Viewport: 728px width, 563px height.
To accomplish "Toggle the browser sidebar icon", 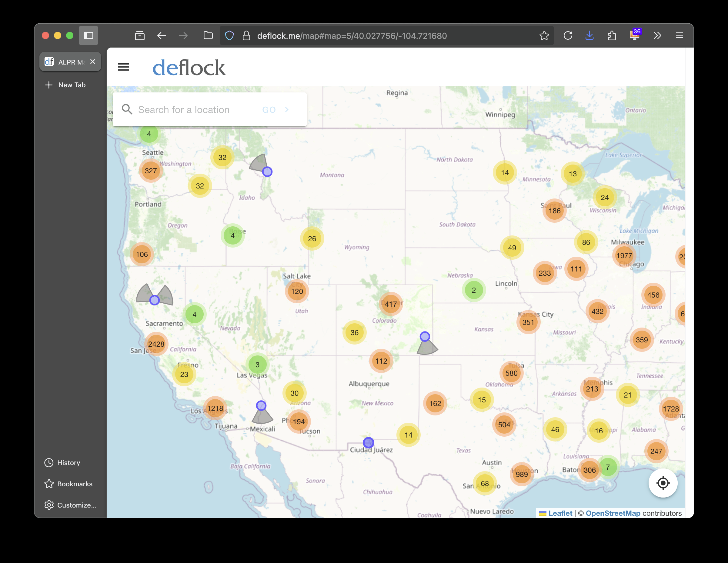I will tap(88, 36).
